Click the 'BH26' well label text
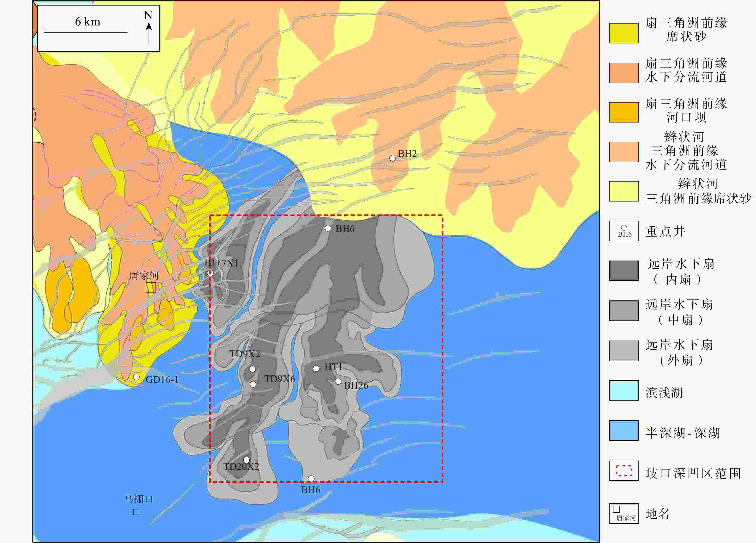 click(x=356, y=385)
